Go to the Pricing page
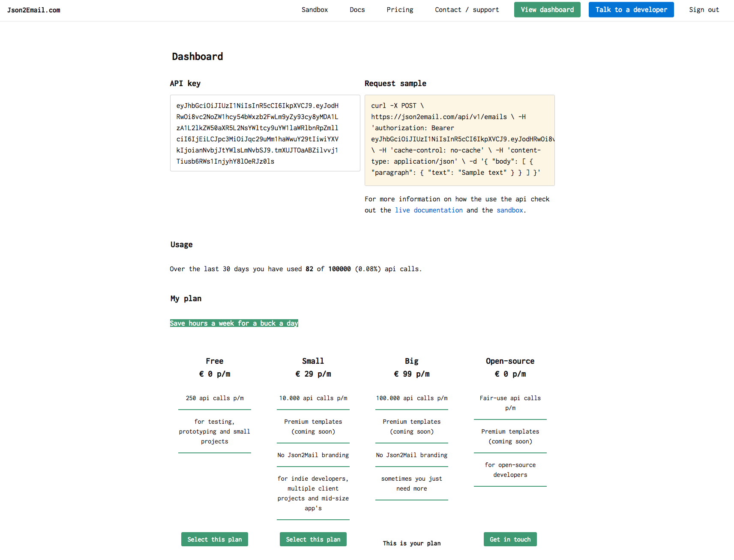 point(399,9)
